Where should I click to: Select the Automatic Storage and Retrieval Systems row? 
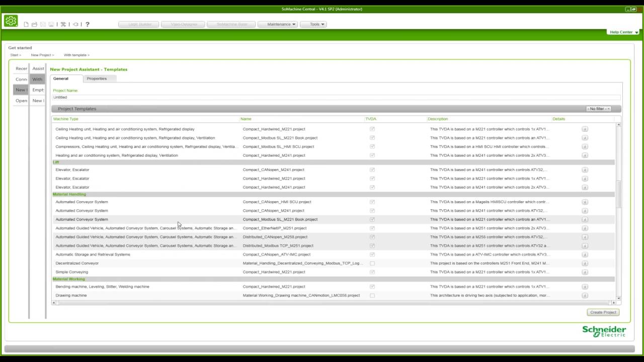(x=333, y=254)
